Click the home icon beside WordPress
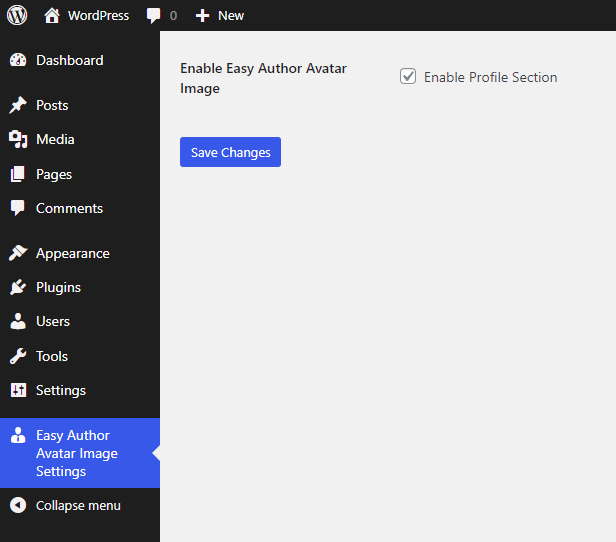Viewport: 616px width, 542px height. click(x=53, y=15)
